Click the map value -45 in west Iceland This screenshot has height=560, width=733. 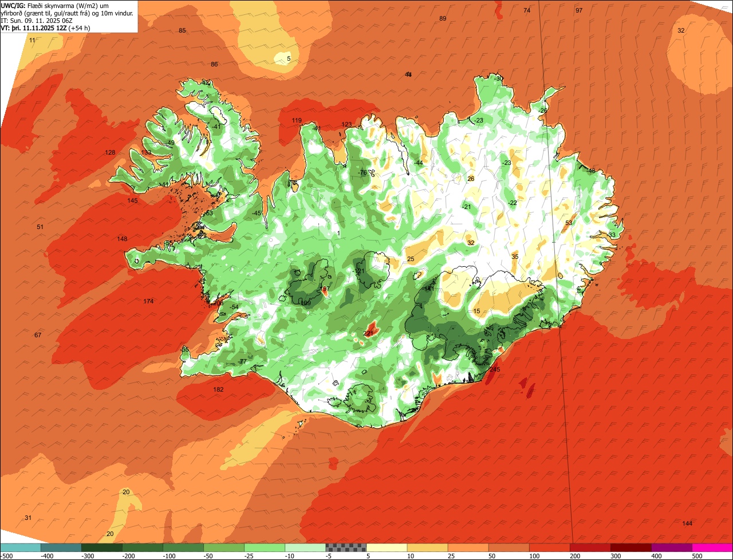pos(257,214)
